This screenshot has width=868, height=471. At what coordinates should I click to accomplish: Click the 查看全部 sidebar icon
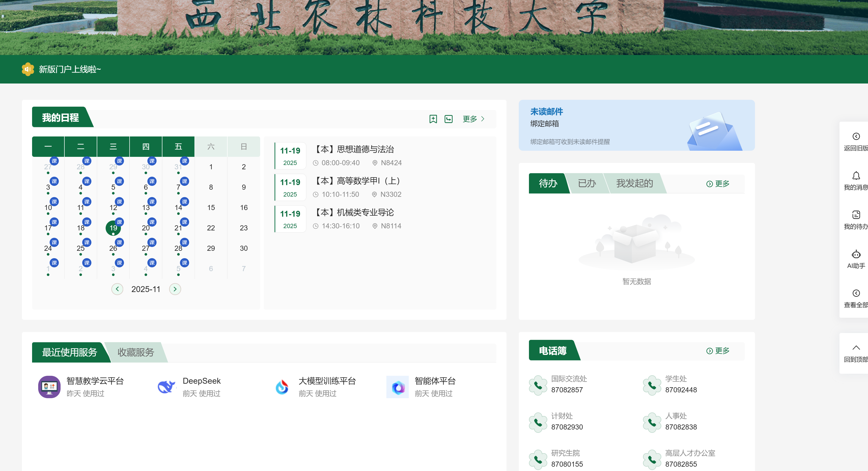pyautogui.click(x=856, y=293)
